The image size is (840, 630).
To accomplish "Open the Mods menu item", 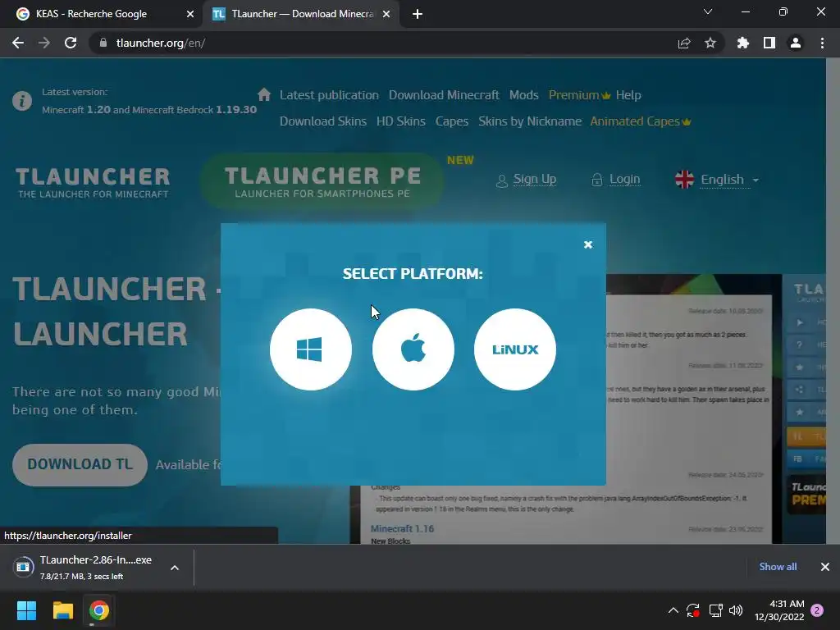I will tap(523, 95).
